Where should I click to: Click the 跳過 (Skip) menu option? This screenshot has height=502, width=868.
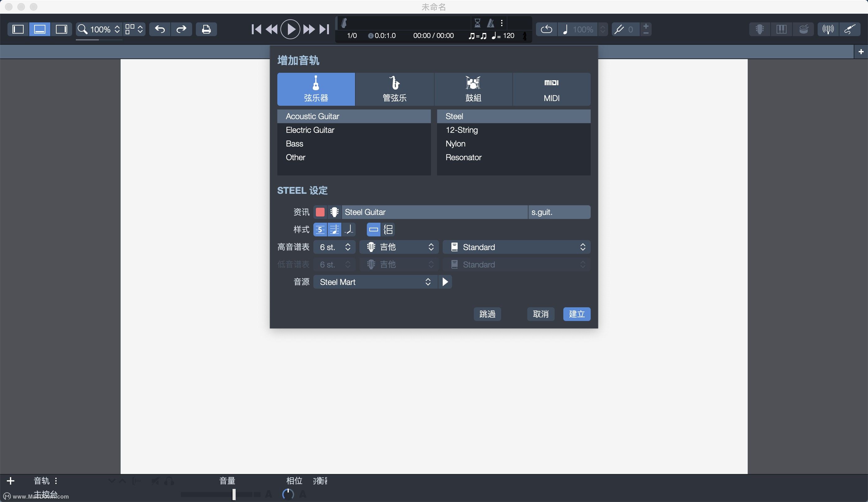pos(487,314)
